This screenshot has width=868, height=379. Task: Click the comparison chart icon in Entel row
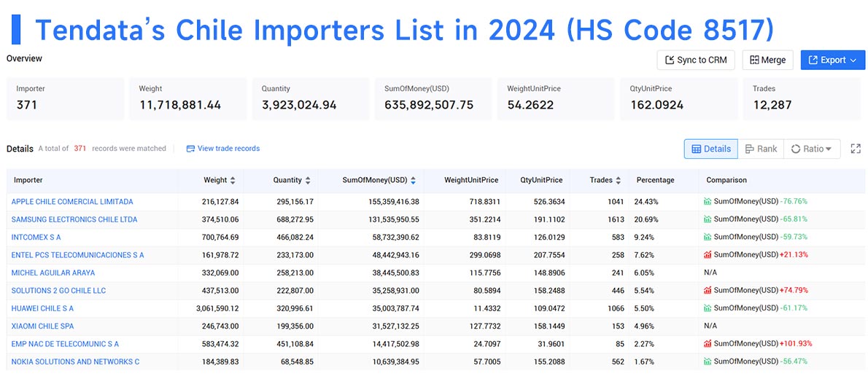[708, 254]
